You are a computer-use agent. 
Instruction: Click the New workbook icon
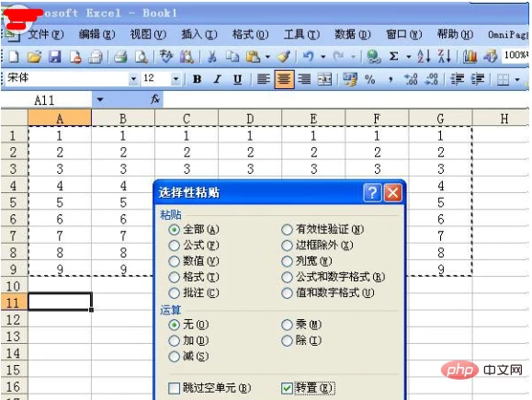(14, 56)
